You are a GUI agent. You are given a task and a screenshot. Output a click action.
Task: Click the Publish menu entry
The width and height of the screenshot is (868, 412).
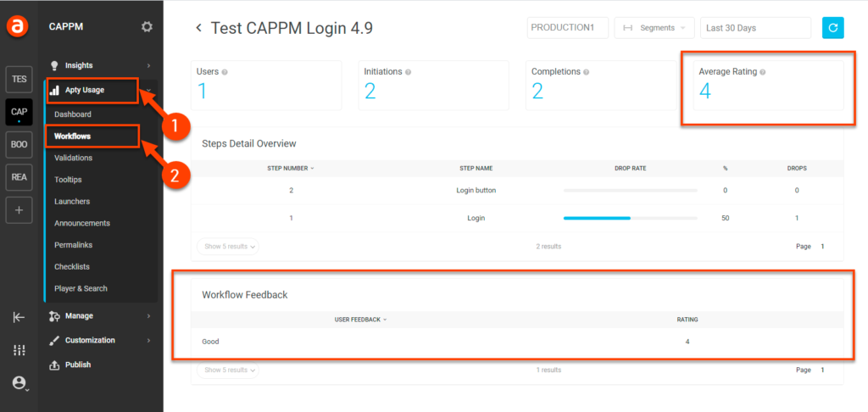coord(77,365)
